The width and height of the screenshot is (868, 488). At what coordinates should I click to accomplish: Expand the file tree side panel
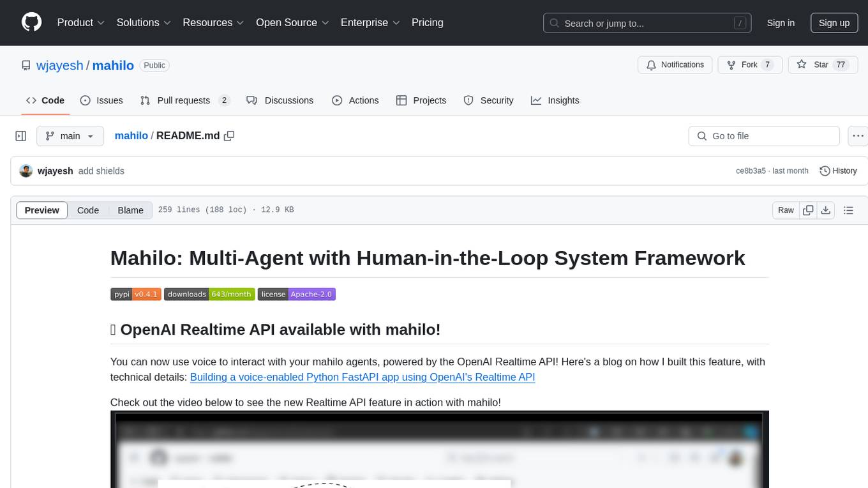pos(21,136)
